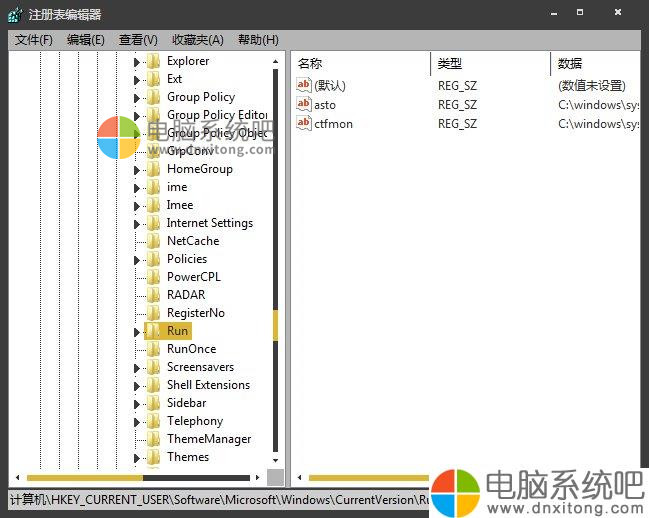Click the Registry Editor app icon in title bar
Screen dimensions: 649x518
click(15, 14)
